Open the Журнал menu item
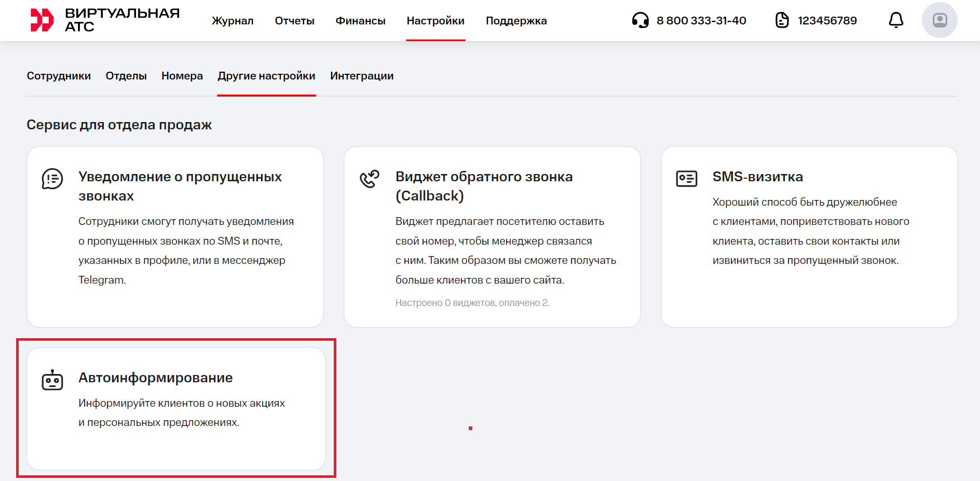Image resolution: width=980 pixels, height=481 pixels. (x=233, y=21)
